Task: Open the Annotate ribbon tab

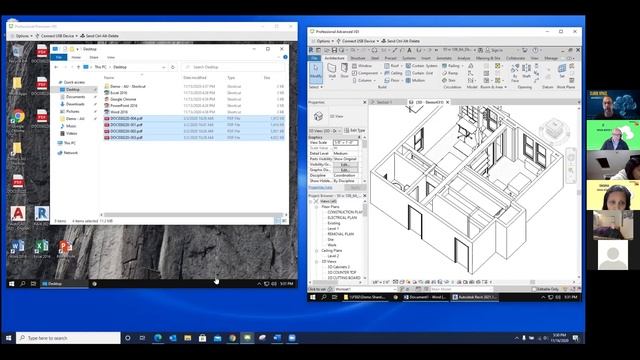Action: (x=444, y=58)
